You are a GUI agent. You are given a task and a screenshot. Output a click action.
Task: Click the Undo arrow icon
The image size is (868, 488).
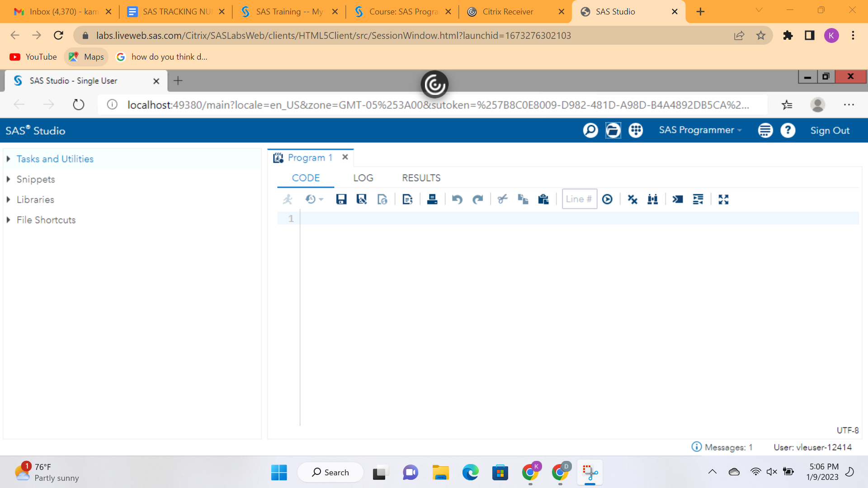(457, 199)
